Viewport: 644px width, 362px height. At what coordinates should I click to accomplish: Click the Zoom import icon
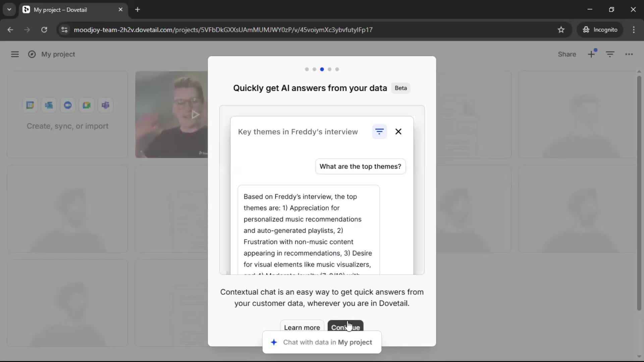click(x=68, y=105)
